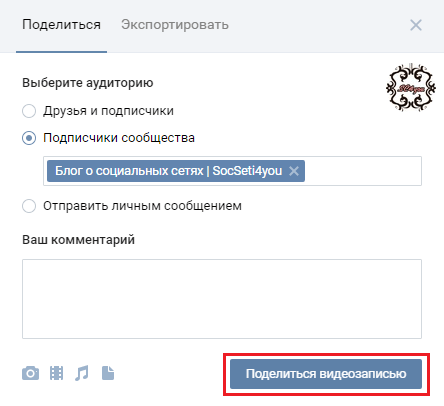Click the 'Ваш комментарий' heading label

coord(78,240)
